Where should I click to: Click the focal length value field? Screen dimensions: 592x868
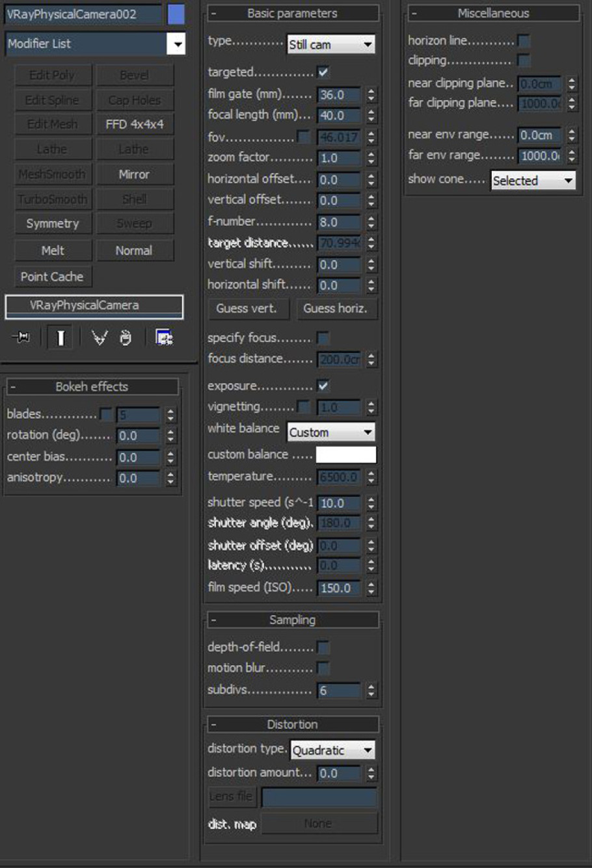point(340,116)
